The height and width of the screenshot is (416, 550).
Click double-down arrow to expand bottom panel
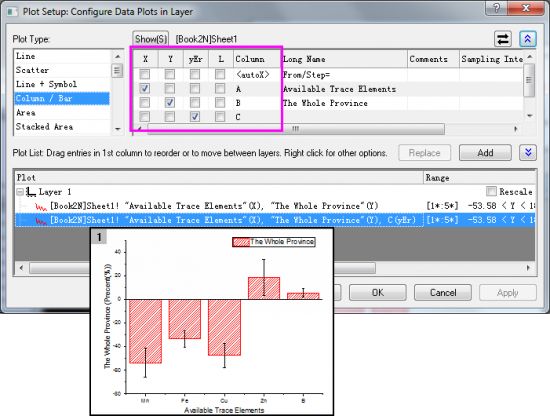[x=528, y=153]
